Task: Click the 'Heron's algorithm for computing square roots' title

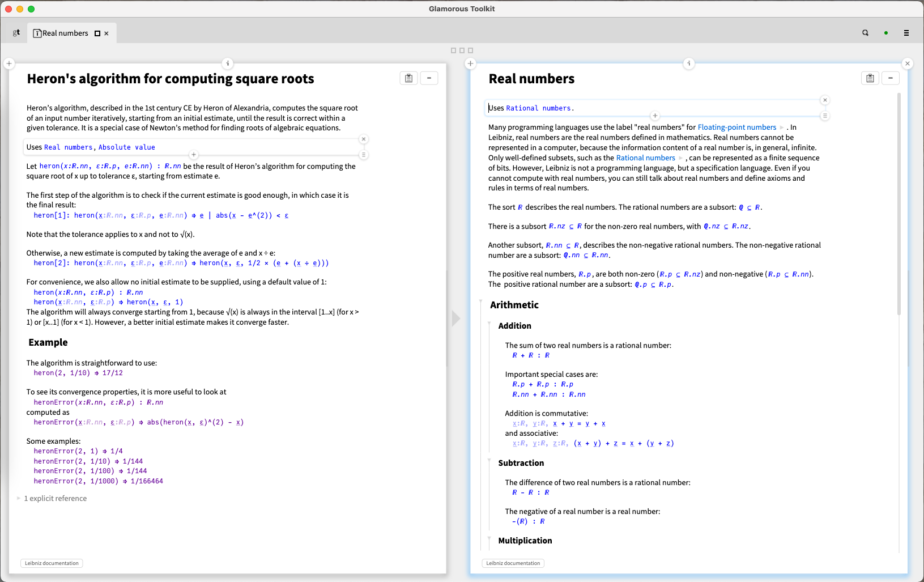Action: [x=171, y=79]
